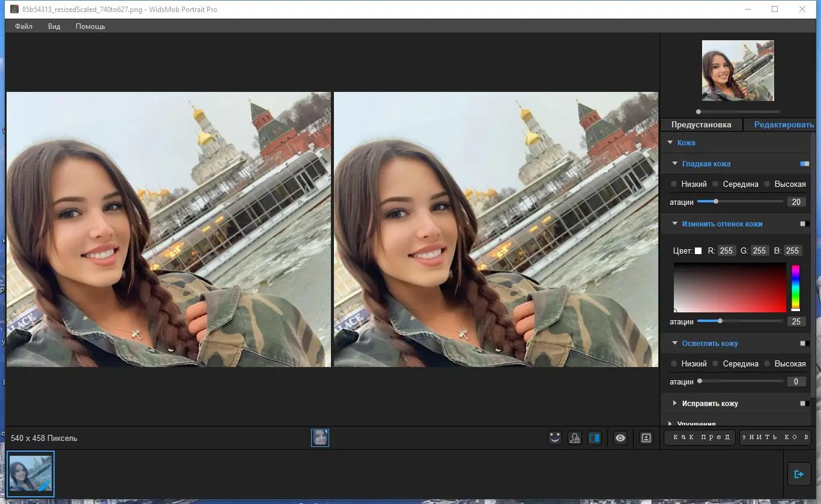Select the Высокая intensity radio button
This screenshot has width=821, height=504.
[x=767, y=184]
